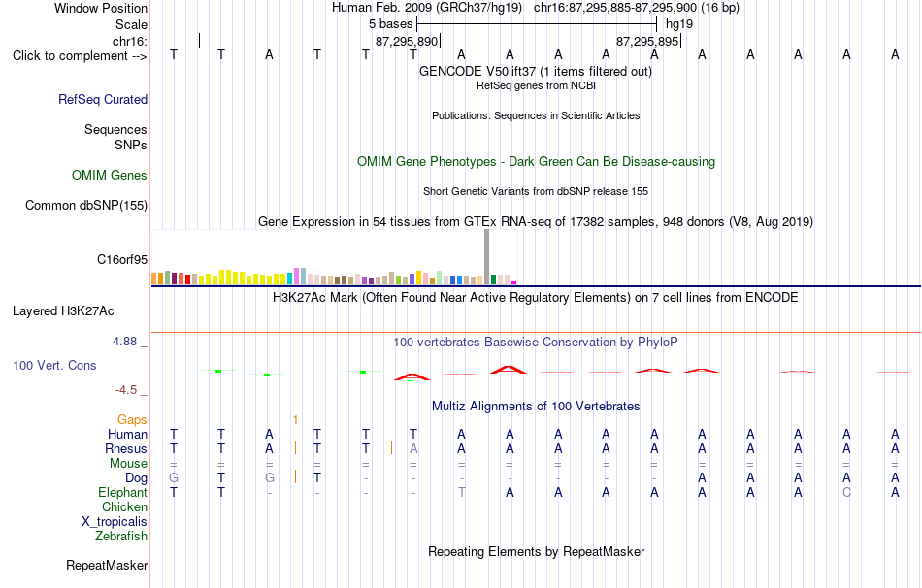Click the magenta last GTEx bar
This screenshot has height=588, width=922.
[x=514, y=282]
